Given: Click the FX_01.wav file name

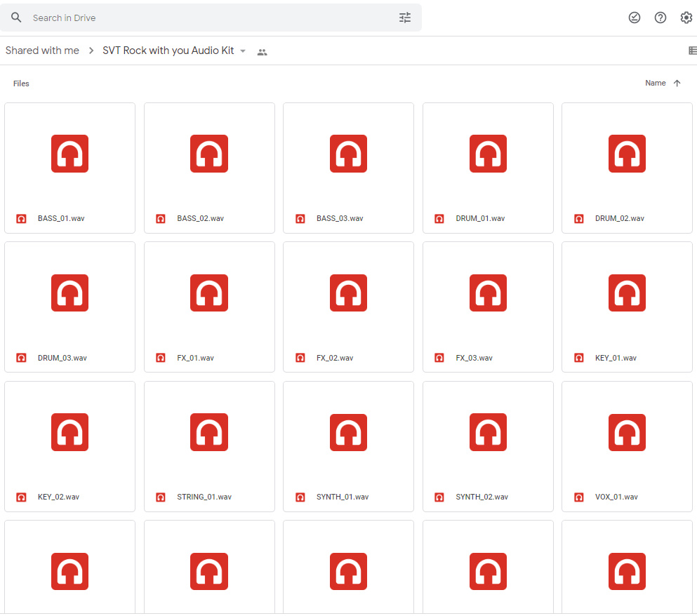Looking at the screenshot, I should click(x=195, y=358).
